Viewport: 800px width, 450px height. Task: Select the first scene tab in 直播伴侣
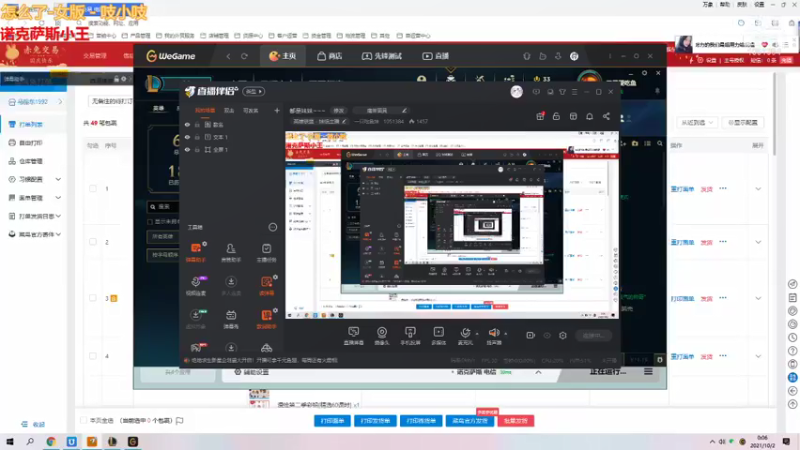[x=205, y=110]
